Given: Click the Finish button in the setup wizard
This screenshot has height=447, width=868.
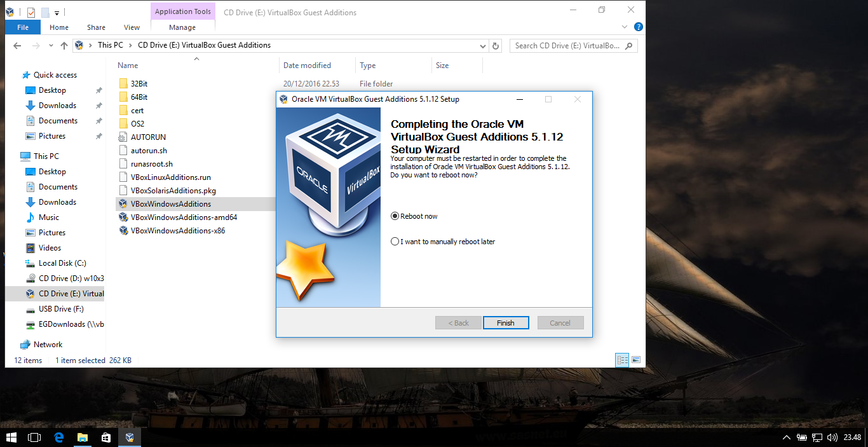Looking at the screenshot, I should click(x=506, y=323).
